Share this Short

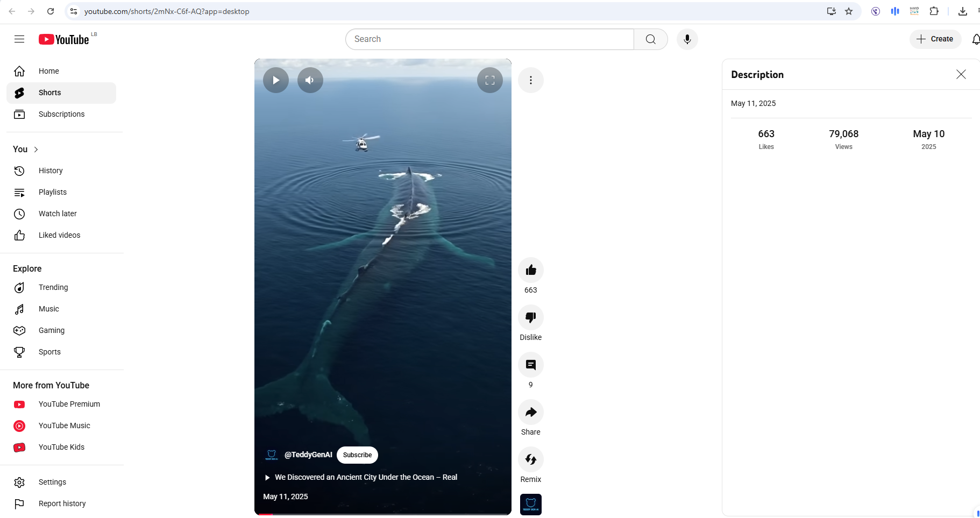(530, 412)
